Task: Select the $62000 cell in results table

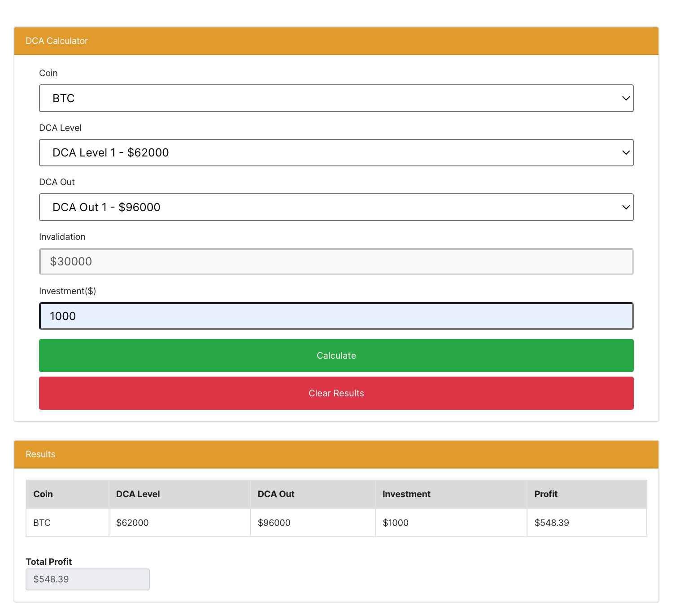Action: 179,523
